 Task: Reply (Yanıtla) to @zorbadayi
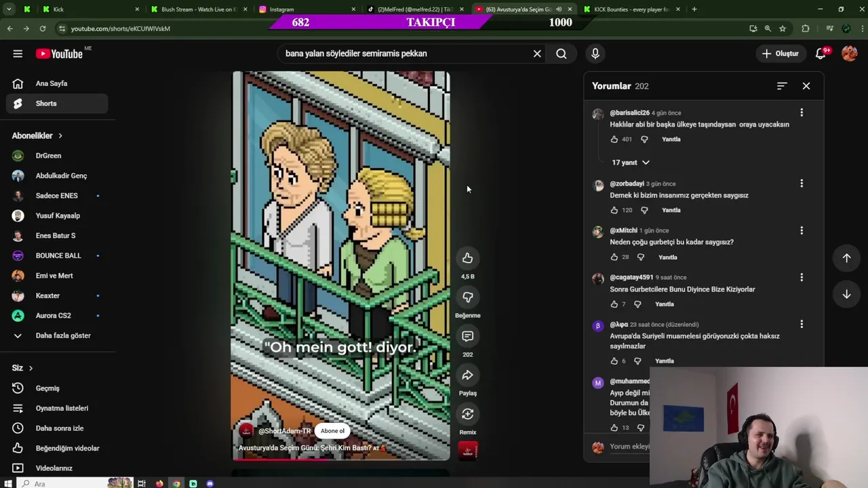[671, 210]
